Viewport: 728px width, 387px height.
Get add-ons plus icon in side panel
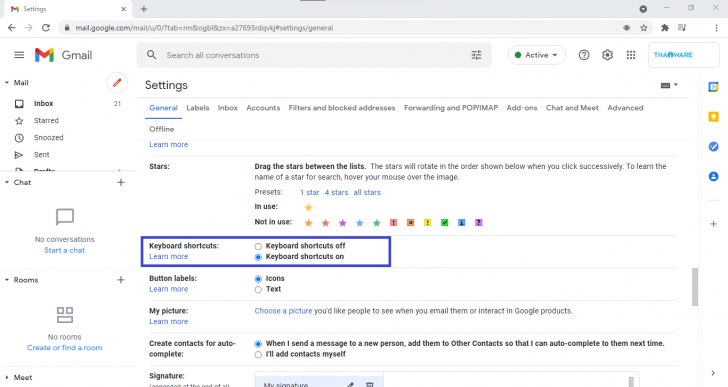click(713, 224)
